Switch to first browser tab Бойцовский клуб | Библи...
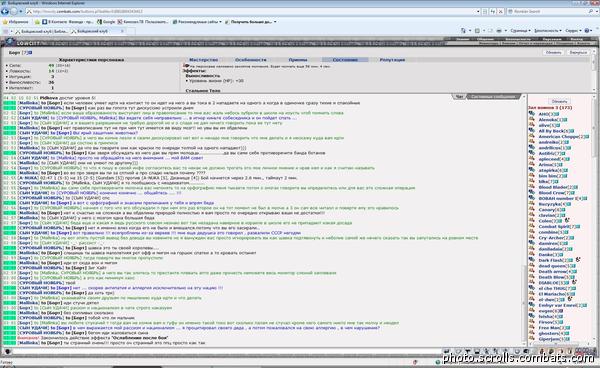 41,31
